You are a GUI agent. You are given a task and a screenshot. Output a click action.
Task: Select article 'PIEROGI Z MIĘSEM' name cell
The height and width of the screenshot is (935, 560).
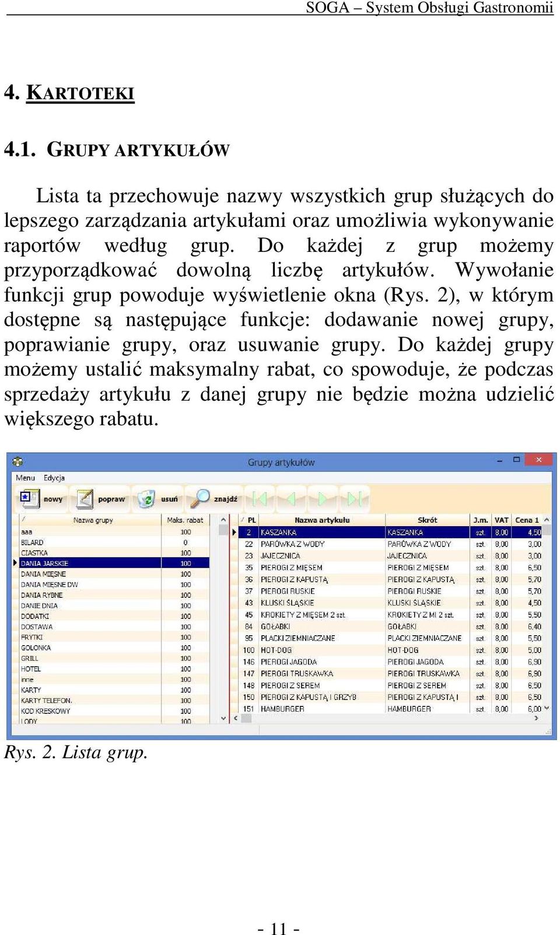[x=321, y=568]
